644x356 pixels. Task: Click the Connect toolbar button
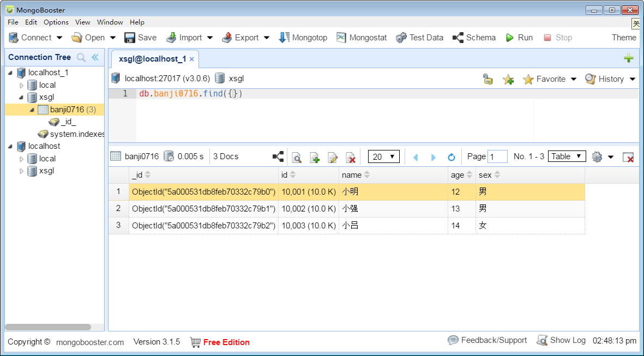[x=30, y=38]
